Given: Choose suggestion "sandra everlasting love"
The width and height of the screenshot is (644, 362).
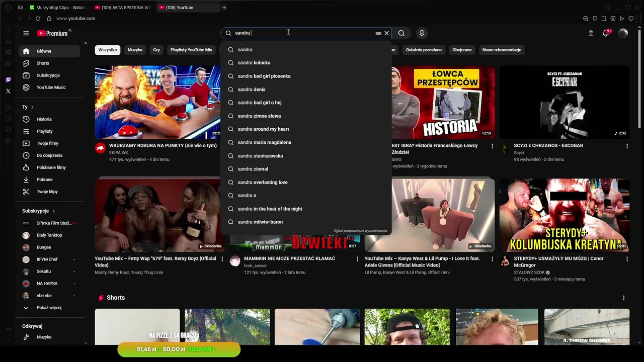Looking at the screenshot, I should point(306,183).
